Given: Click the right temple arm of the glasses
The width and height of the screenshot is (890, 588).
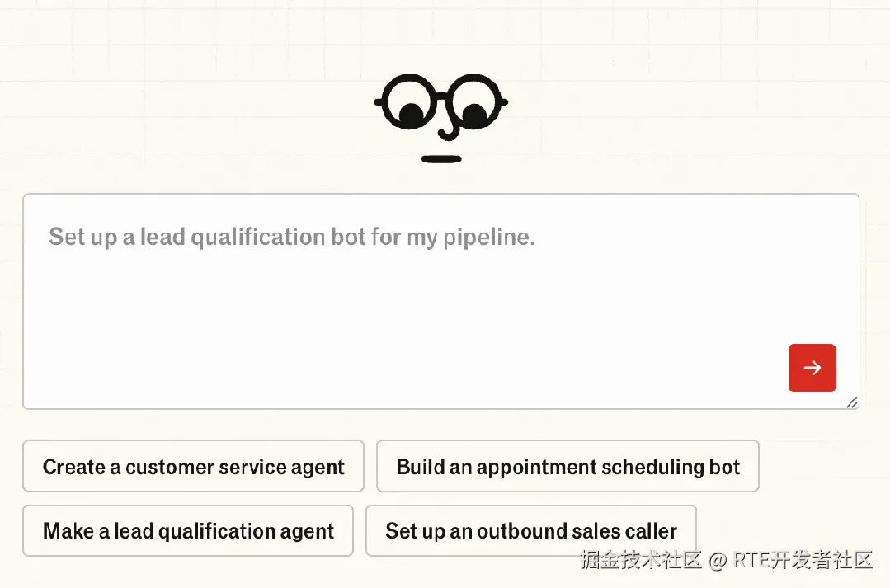Looking at the screenshot, I should [503, 102].
